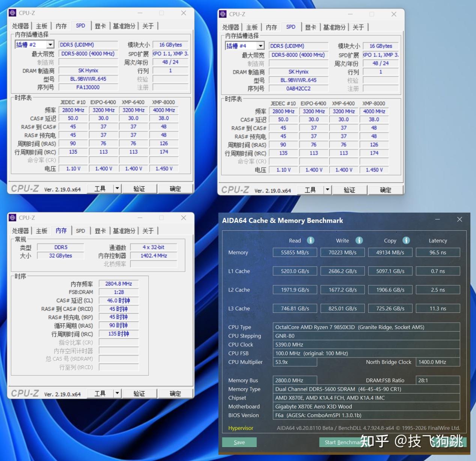Click BL.9BWWR.645 model in slot #4
The height and width of the screenshot is (461, 476).
tap(298, 80)
